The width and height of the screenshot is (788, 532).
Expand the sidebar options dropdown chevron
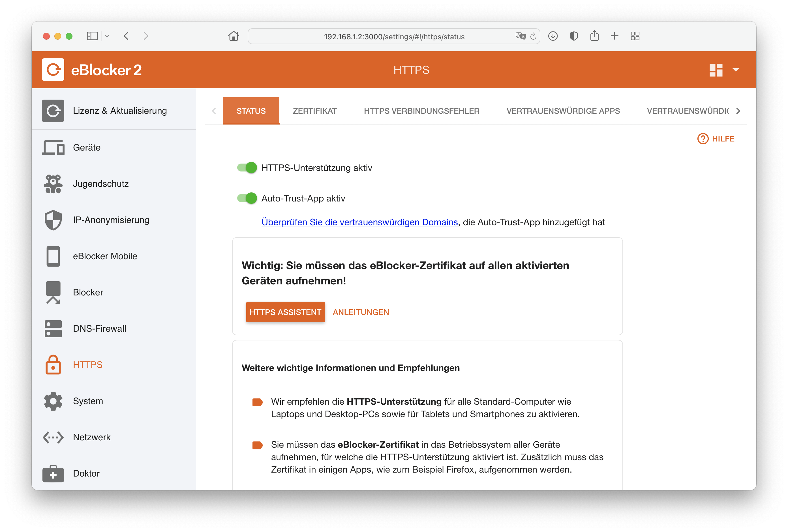[107, 36]
